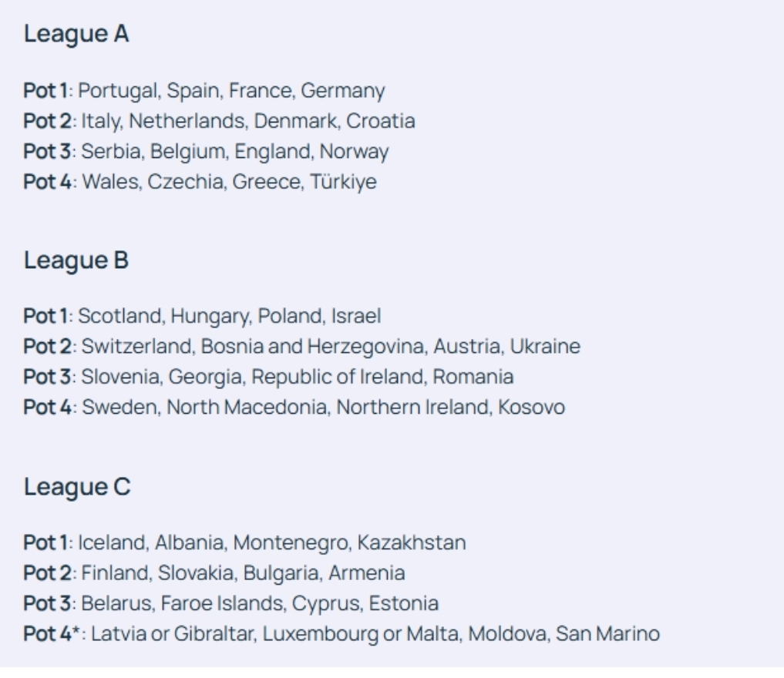Click Scotland in League B Pot 1

coord(119,317)
